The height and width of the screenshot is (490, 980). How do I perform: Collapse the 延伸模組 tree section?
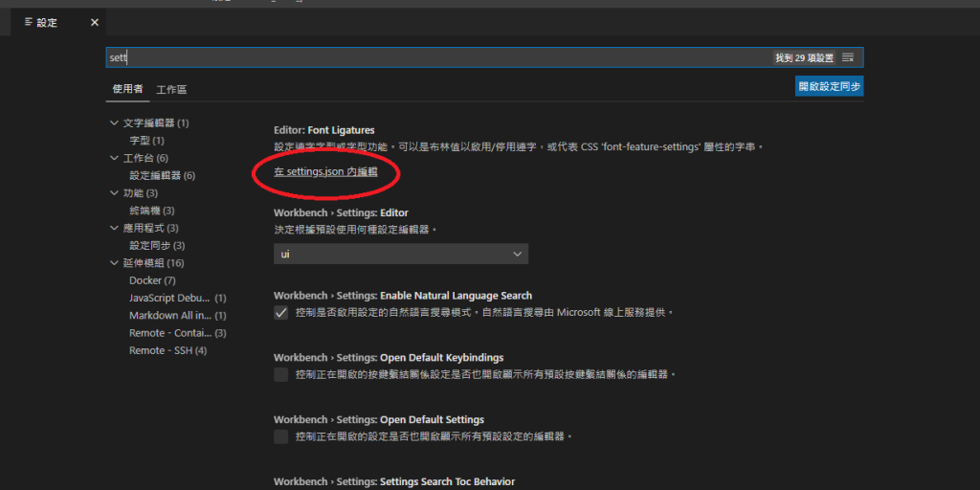[114, 263]
